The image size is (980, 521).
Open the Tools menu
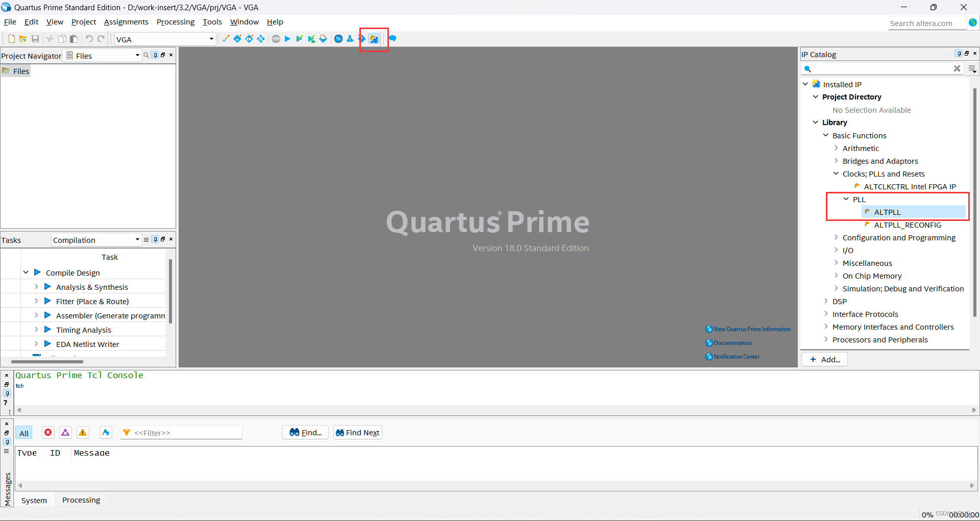point(212,22)
